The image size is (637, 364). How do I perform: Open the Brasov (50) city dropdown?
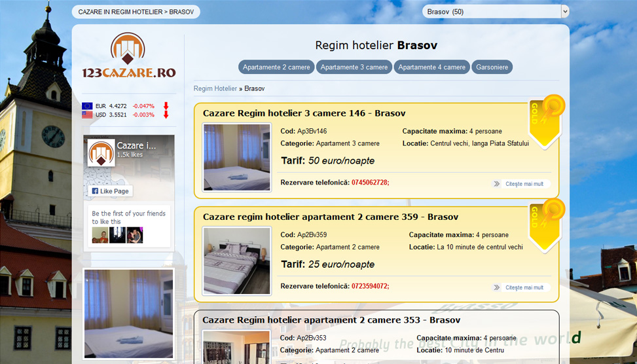(496, 12)
